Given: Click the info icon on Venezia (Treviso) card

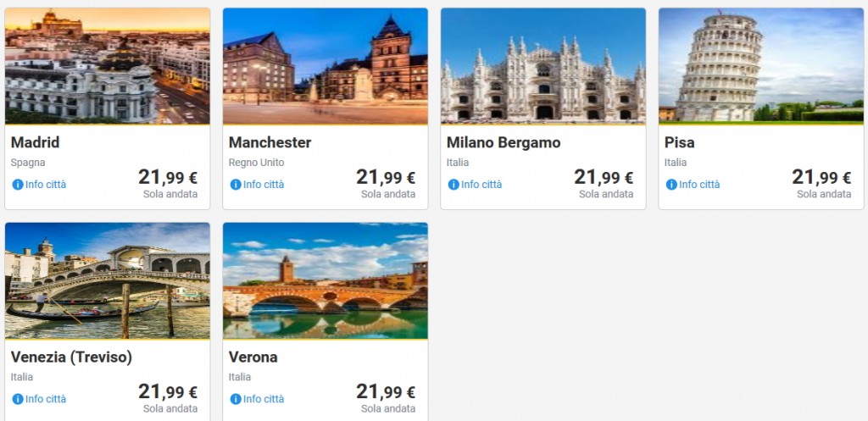Looking at the screenshot, I should pos(18,399).
